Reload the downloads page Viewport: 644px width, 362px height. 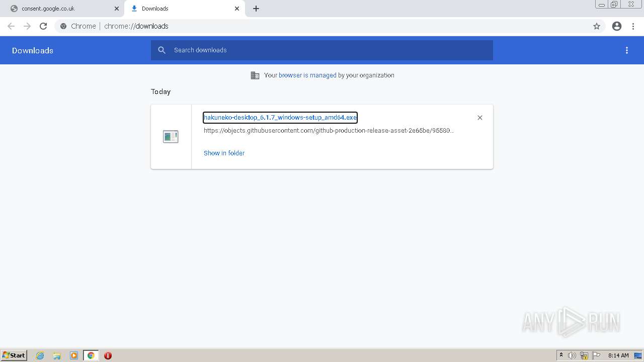(43, 26)
